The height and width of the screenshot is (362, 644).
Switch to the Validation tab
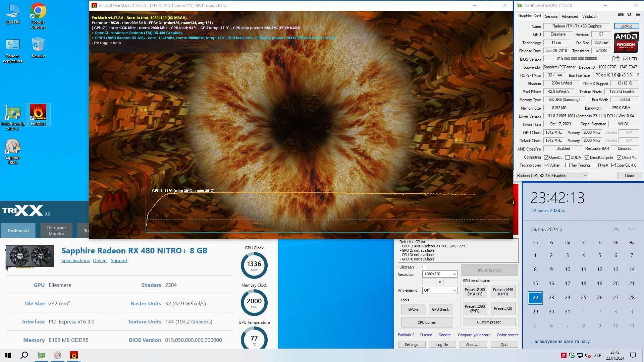[x=590, y=16]
